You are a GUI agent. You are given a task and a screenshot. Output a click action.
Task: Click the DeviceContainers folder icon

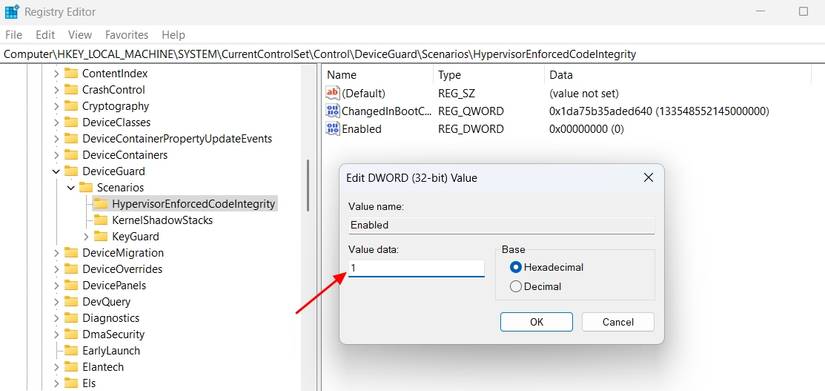[x=71, y=155]
